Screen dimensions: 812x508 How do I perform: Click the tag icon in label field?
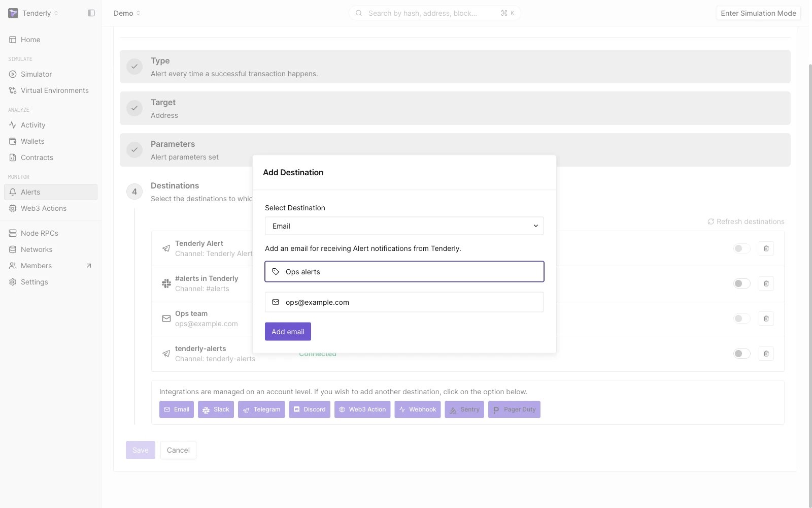click(276, 272)
